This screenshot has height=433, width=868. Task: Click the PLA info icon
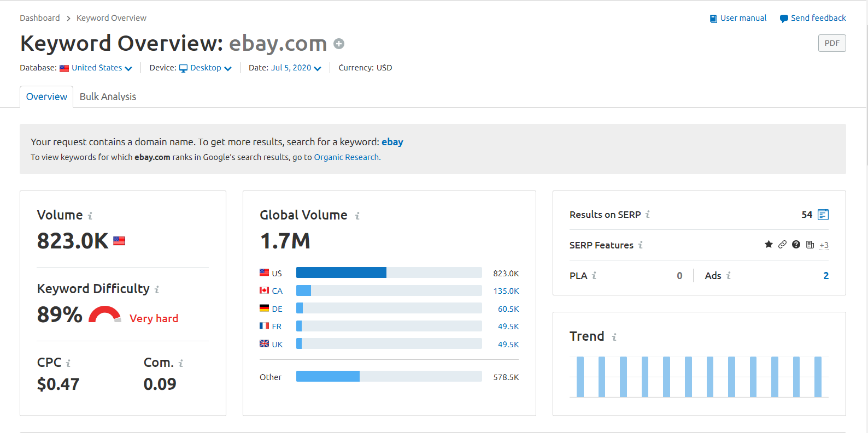594,276
